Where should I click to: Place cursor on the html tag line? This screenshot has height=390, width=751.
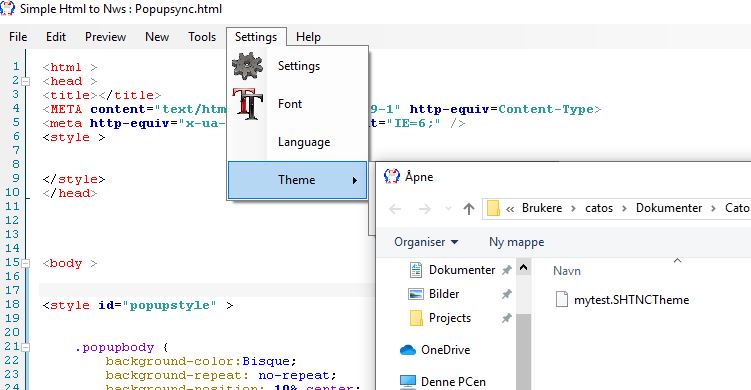pyautogui.click(x=70, y=68)
